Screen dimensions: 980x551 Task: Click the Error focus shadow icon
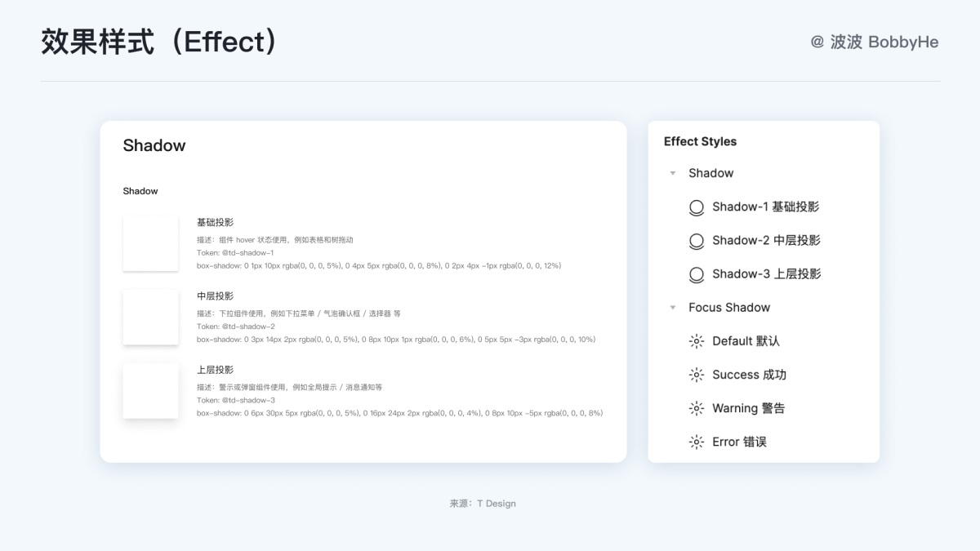(697, 442)
